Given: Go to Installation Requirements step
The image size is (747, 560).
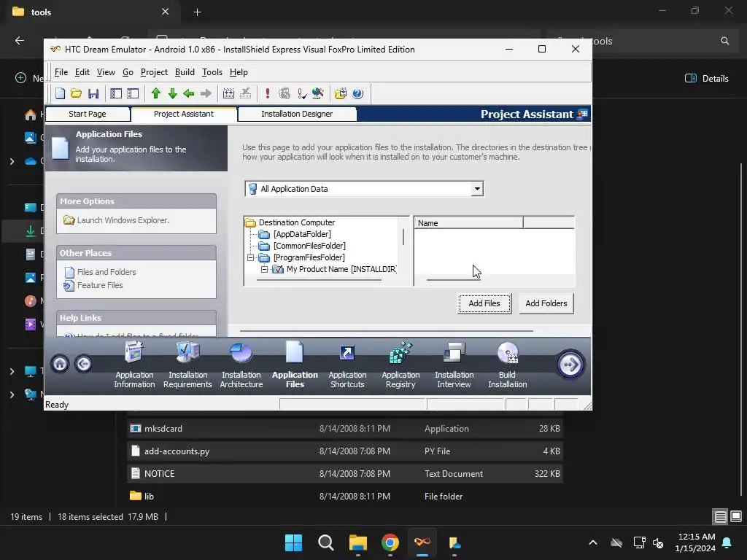Looking at the screenshot, I should coord(187,365).
